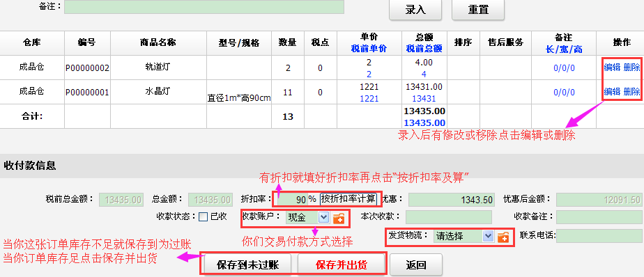The height and width of the screenshot is (277, 644).
Task: Click the 重置 button
Action: [478, 10]
